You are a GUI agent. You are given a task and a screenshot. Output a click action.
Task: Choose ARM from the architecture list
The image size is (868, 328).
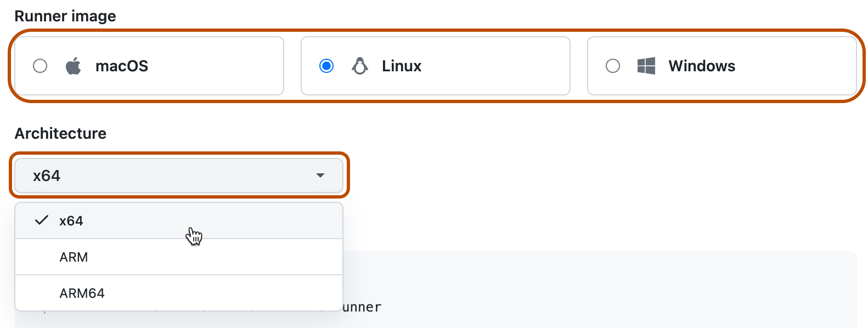(x=74, y=257)
